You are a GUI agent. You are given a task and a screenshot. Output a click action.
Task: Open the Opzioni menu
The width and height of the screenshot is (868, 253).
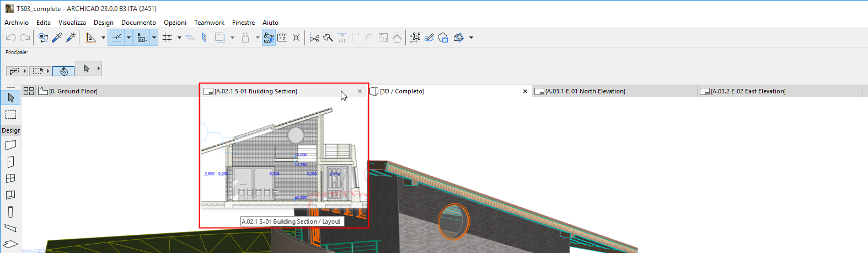coord(175,23)
